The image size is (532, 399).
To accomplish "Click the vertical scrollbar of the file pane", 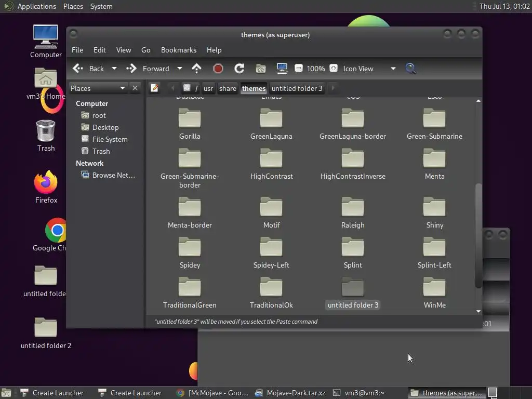I will tap(478, 234).
